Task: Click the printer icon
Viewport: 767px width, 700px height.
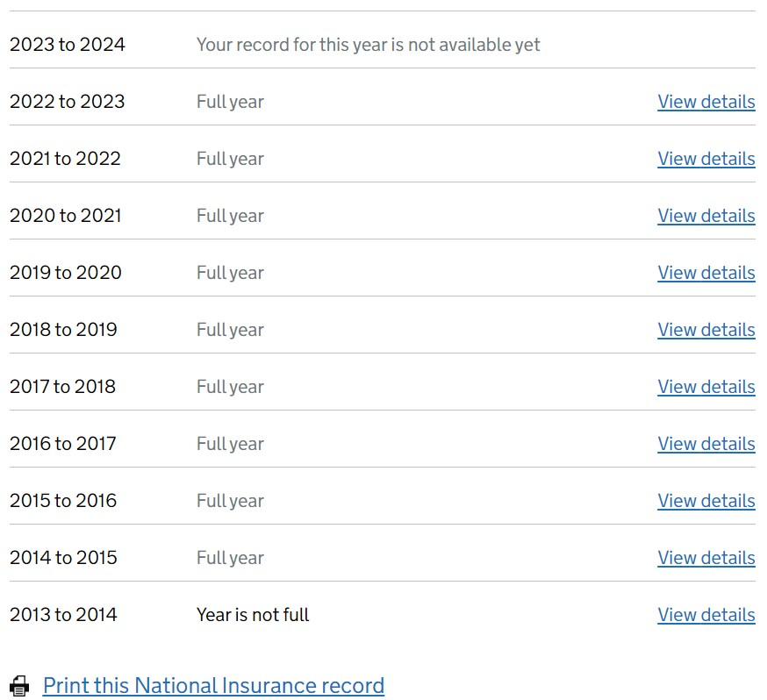Action: coord(19,685)
